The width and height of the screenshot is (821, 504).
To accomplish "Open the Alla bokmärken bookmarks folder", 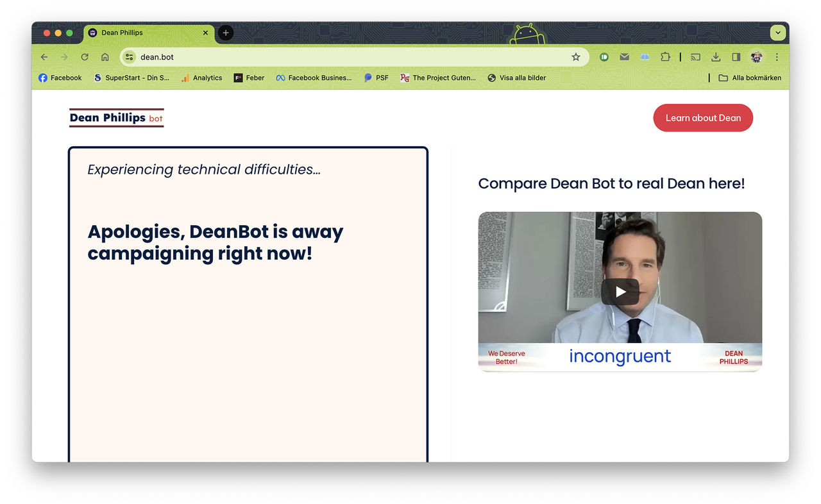I will click(749, 78).
